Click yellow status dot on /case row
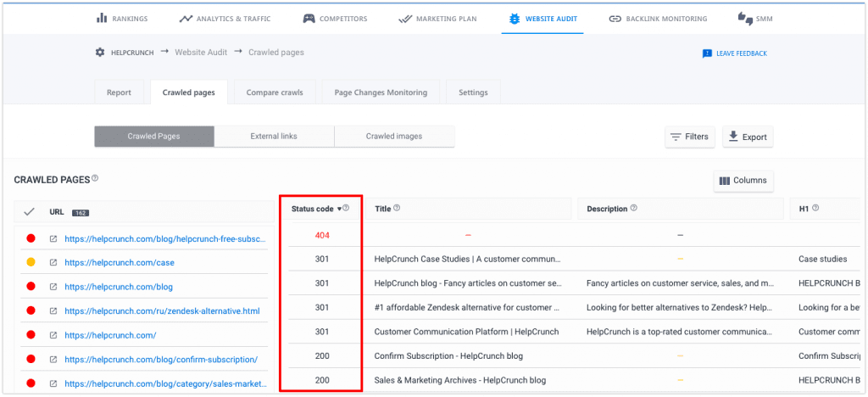This screenshot has width=868, height=397. pos(31,262)
